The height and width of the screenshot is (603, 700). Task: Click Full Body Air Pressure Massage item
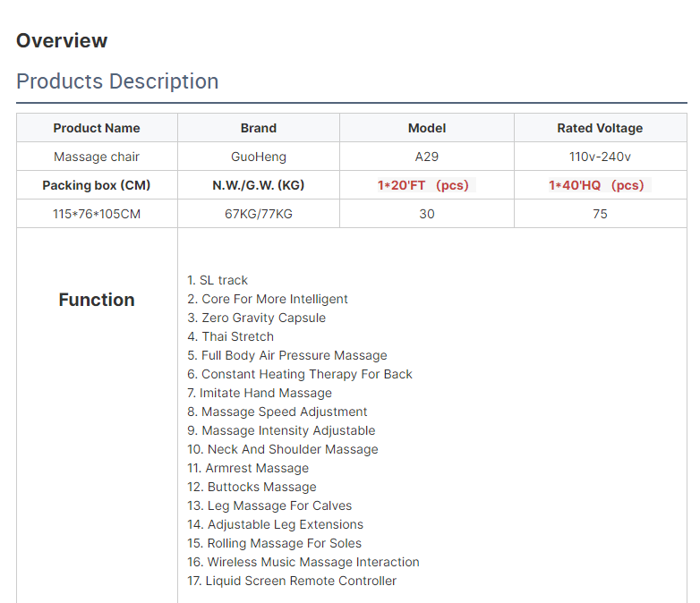[286, 355]
